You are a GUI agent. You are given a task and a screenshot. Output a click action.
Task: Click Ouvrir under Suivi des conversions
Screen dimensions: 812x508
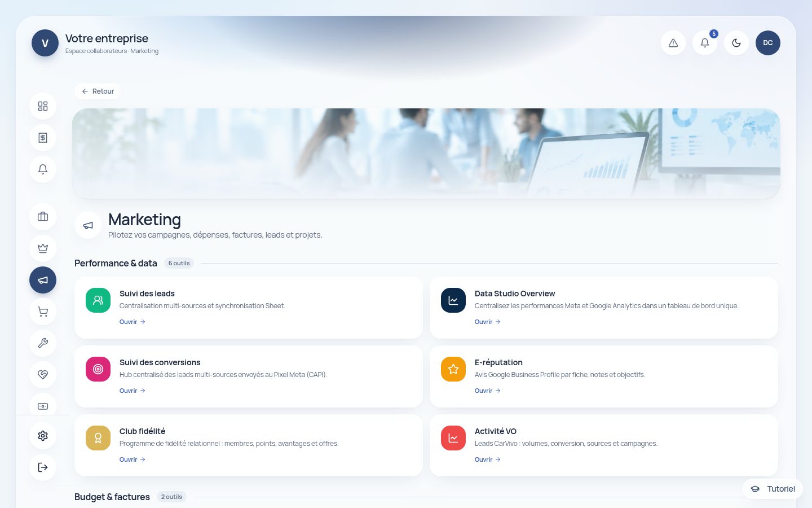point(133,391)
